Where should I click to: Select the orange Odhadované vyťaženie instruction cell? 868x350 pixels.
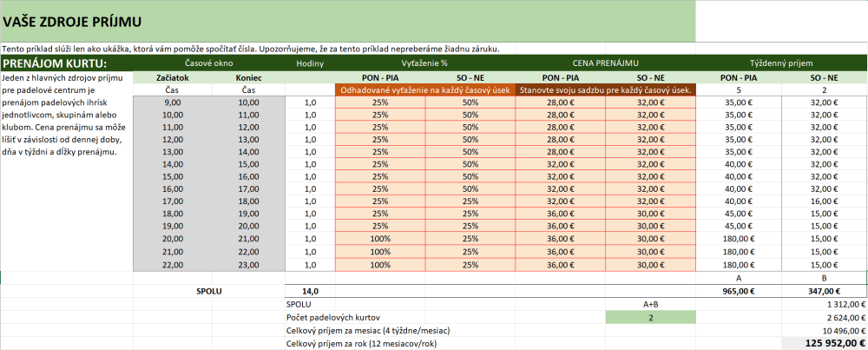click(x=424, y=89)
